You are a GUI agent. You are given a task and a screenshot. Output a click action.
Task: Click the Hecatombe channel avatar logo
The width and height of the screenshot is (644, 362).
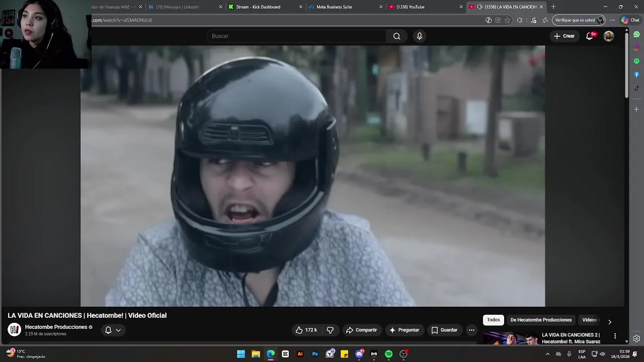pyautogui.click(x=14, y=330)
